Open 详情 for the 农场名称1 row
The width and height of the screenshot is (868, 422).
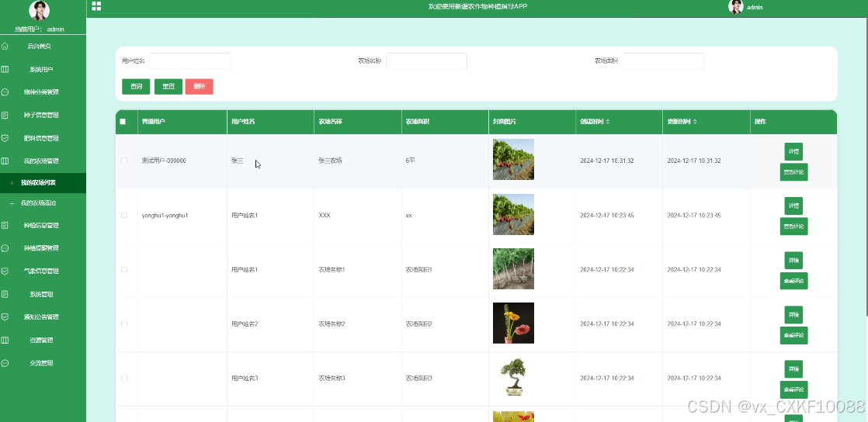coord(793,260)
